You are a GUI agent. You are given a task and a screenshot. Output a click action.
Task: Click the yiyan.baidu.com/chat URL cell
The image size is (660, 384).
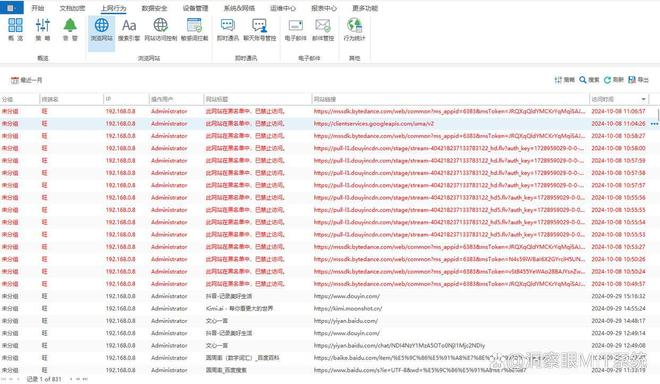(399, 345)
